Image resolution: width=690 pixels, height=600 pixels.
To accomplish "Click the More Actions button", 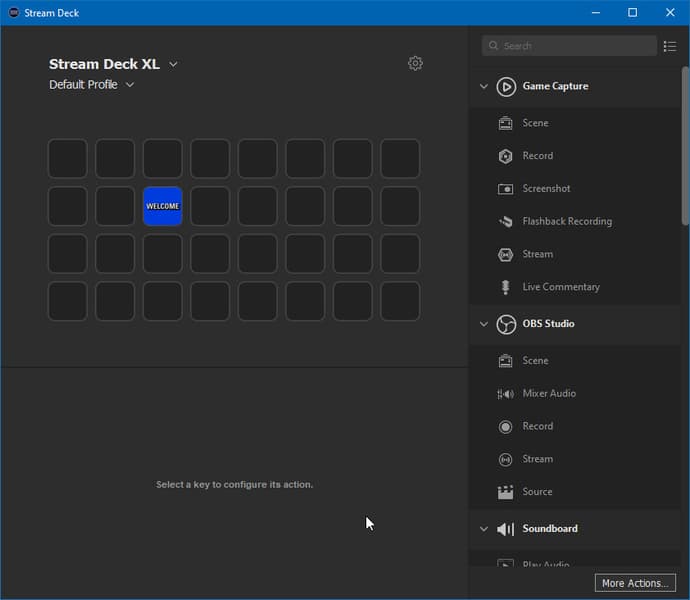I will click(x=634, y=583).
